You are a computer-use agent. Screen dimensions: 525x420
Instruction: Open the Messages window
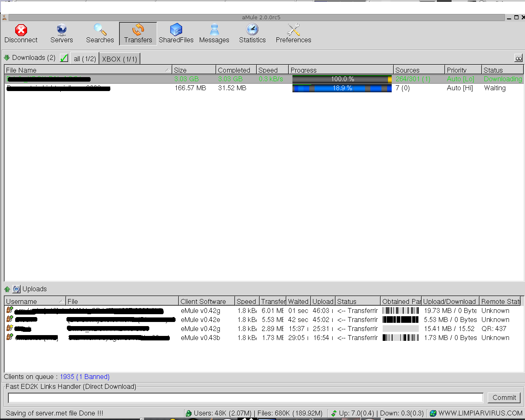(x=214, y=34)
